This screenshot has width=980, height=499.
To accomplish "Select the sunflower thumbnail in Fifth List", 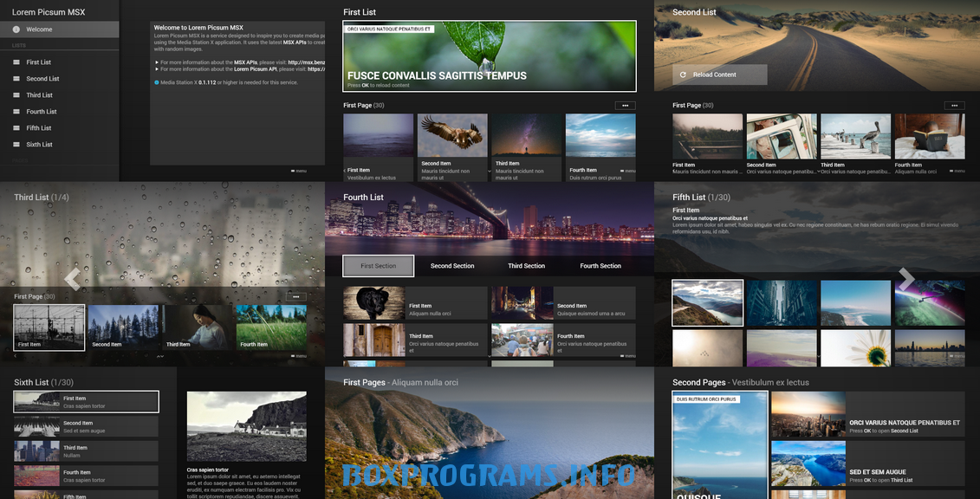I will tap(855, 348).
